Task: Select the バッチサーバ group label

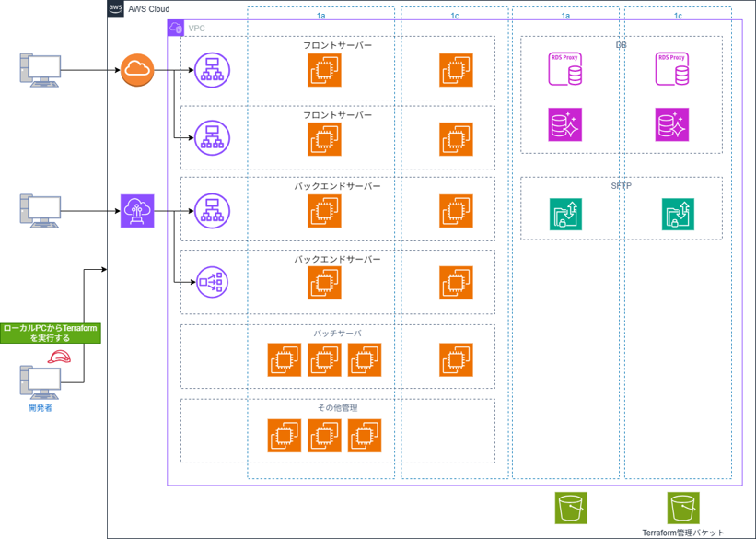Action: (337, 334)
